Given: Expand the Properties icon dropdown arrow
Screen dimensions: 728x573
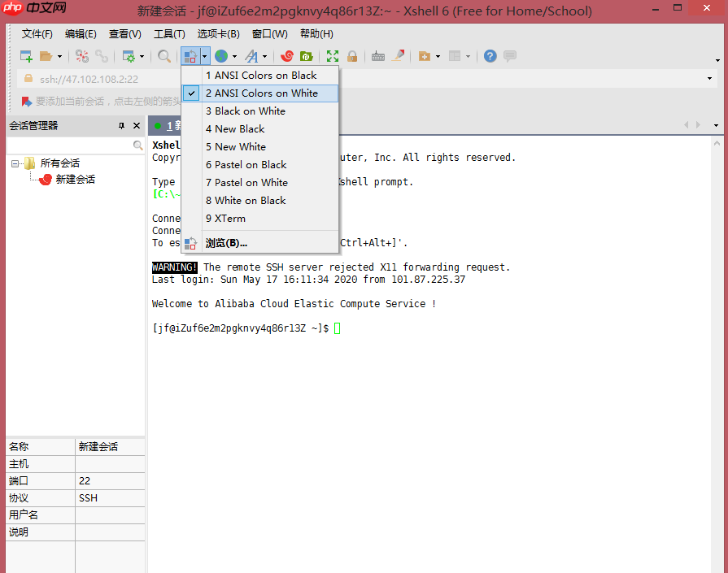Looking at the screenshot, I should [x=142, y=57].
